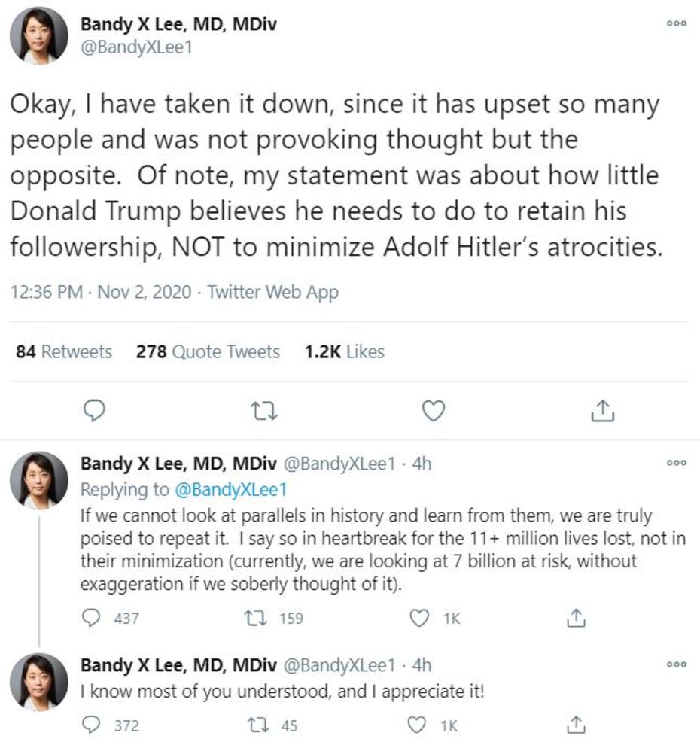
Task: Open the profile photo on the main tweet
Action: [x=39, y=35]
